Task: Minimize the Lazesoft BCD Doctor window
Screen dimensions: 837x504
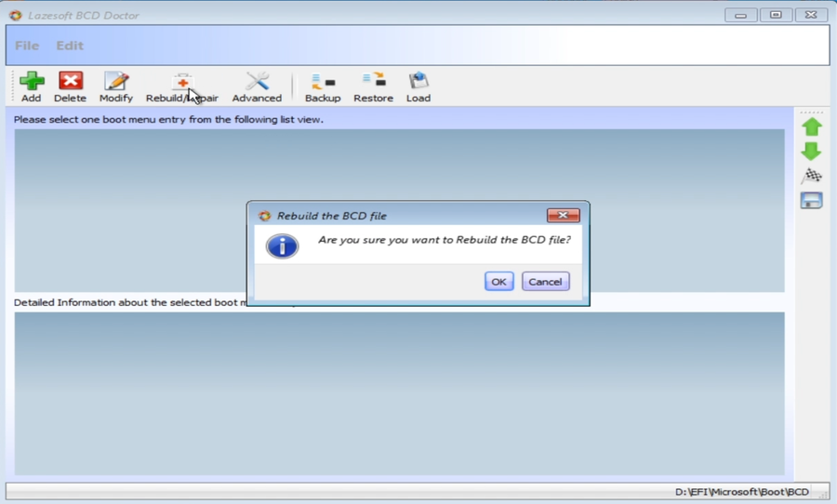Action: (x=741, y=15)
